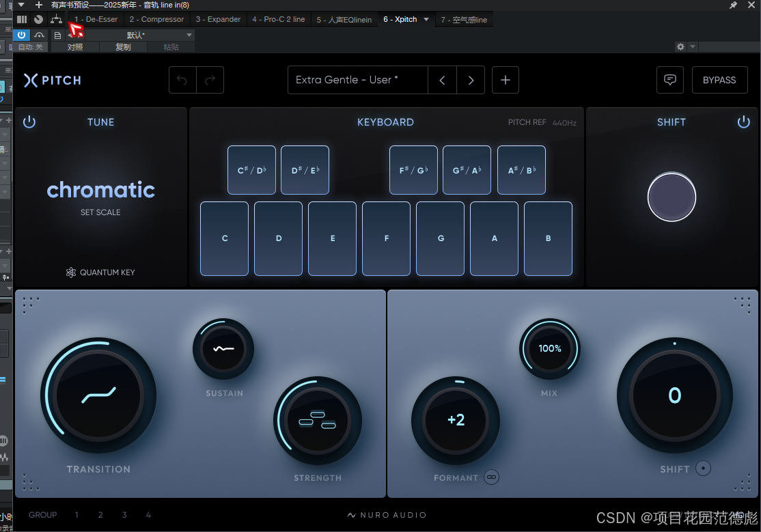Open the gear settings icon

[x=680, y=46]
